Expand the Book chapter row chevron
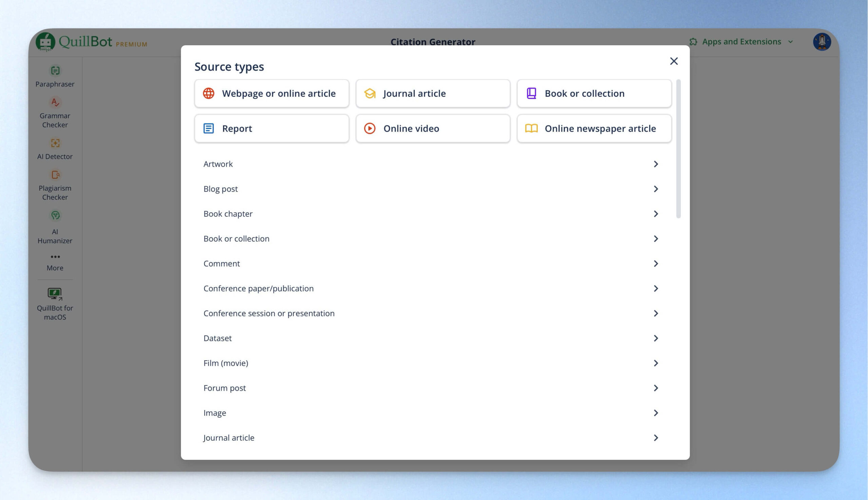868x500 pixels. pyautogui.click(x=655, y=214)
